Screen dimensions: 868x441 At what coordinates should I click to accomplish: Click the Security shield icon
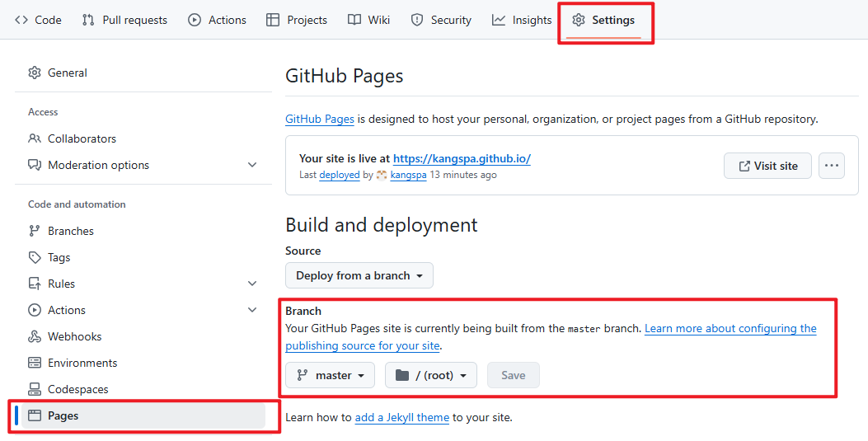tap(417, 20)
